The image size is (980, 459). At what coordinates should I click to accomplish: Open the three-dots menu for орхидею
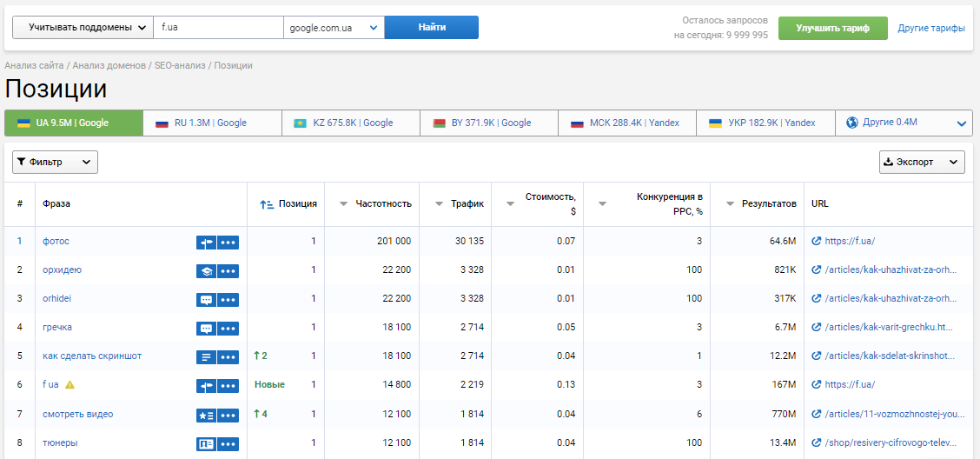[x=228, y=270]
